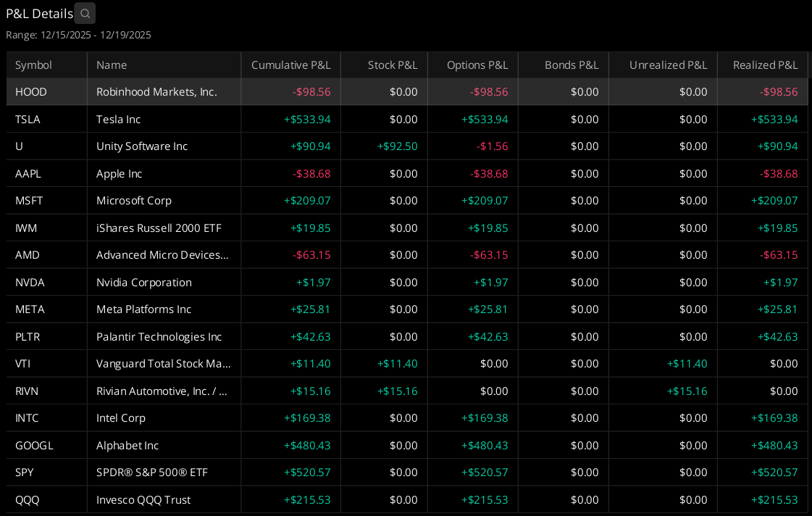Click the Meta Platforms Inc name
812x516 pixels.
(144, 309)
